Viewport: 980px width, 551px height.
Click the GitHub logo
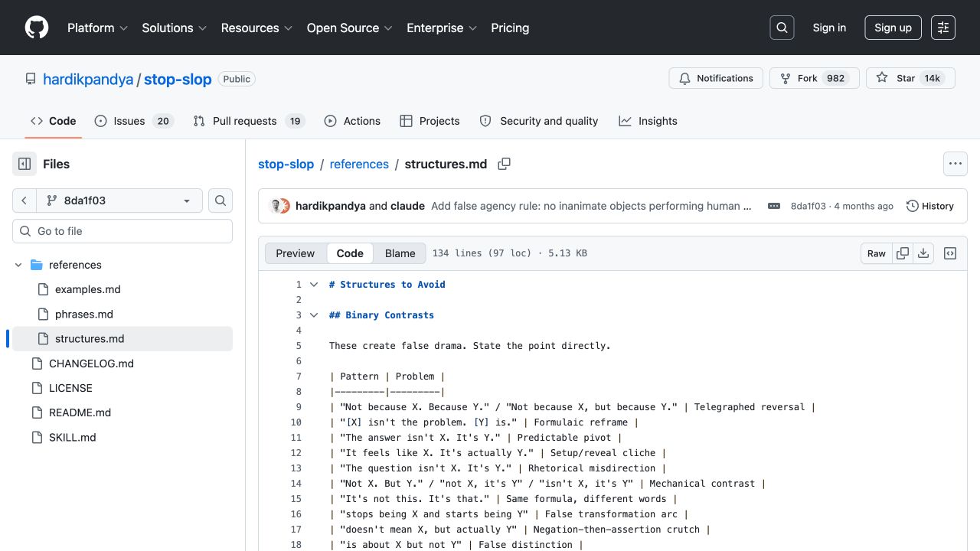click(x=37, y=28)
